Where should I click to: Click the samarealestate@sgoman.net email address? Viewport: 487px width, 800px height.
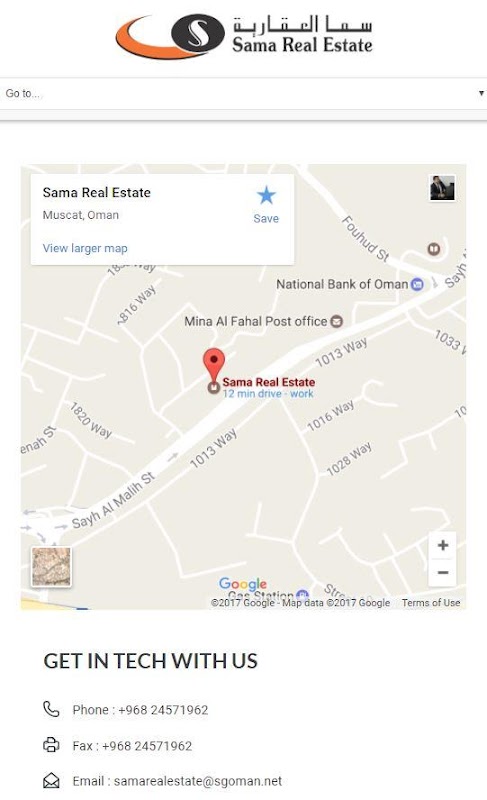198,781
